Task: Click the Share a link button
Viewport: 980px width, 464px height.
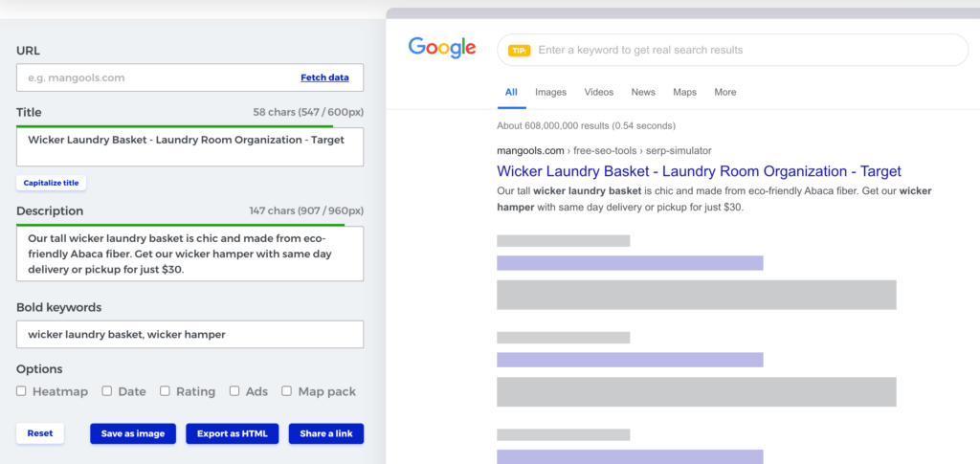Action: [x=326, y=433]
